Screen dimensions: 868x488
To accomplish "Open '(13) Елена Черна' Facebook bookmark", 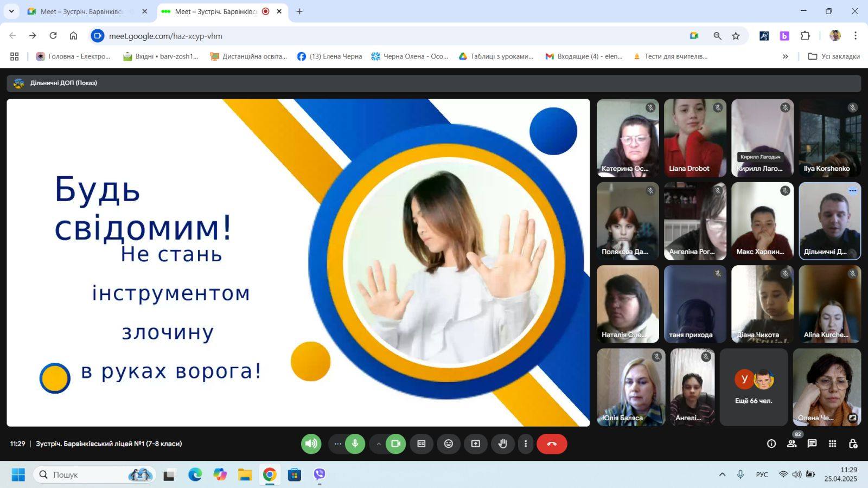I will pos(329,56).
